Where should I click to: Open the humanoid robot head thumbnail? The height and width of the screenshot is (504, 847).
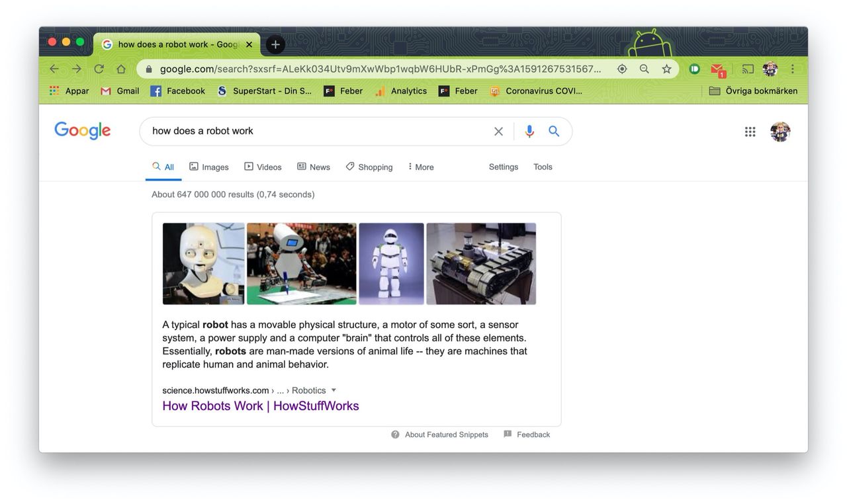[x=204, y=264]
